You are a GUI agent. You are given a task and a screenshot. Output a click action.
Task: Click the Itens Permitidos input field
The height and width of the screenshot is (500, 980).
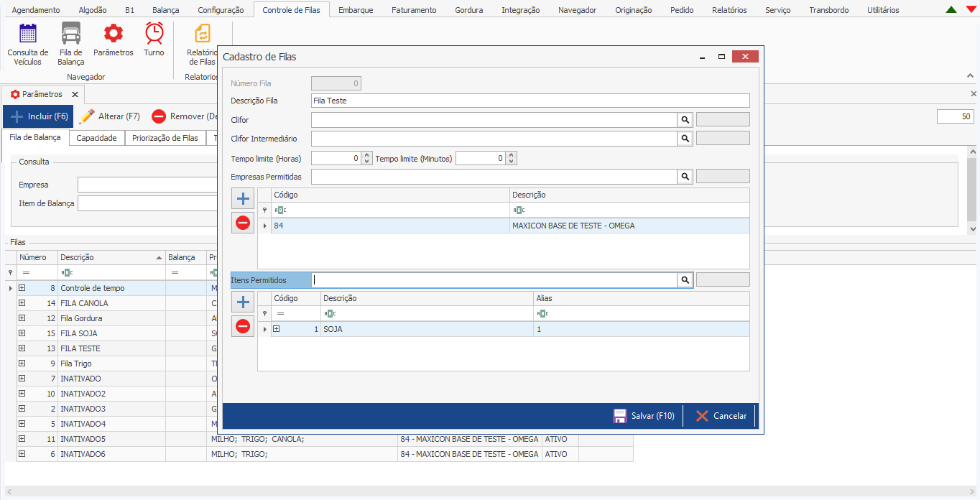(x=494, y=280)
